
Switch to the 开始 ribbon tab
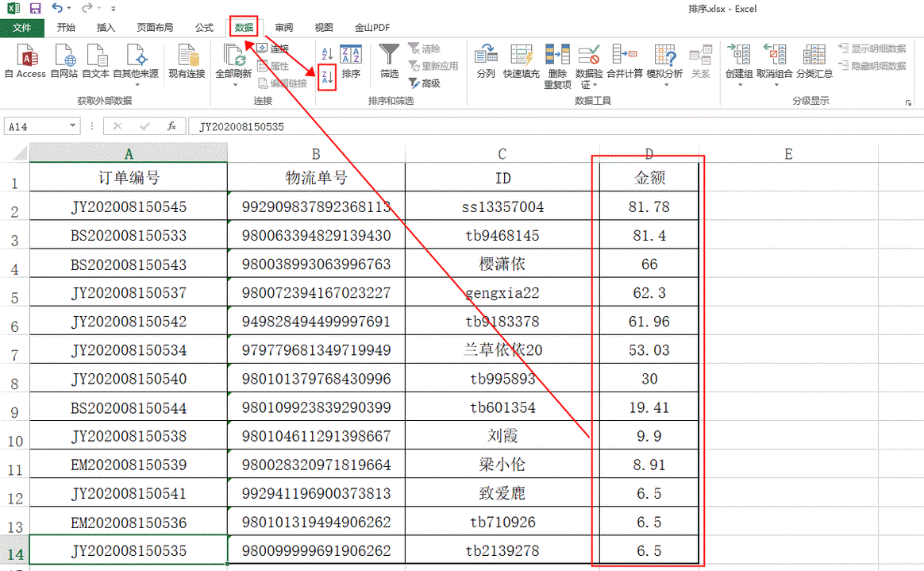pyautogui.click(x=66, y=26)
